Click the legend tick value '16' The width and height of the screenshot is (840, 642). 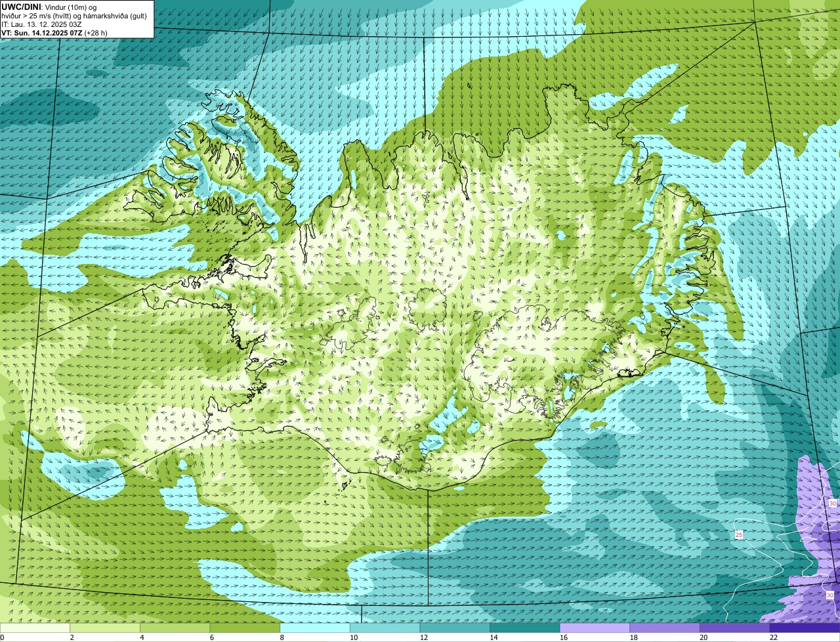pos(564,637)
